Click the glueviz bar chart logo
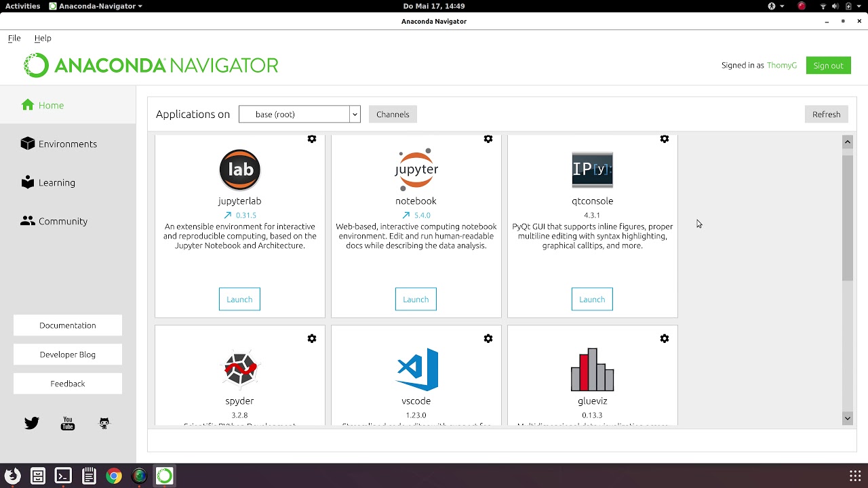Viewport: 868px width, 488px height. pyautogui.click(x=593, y=369)
